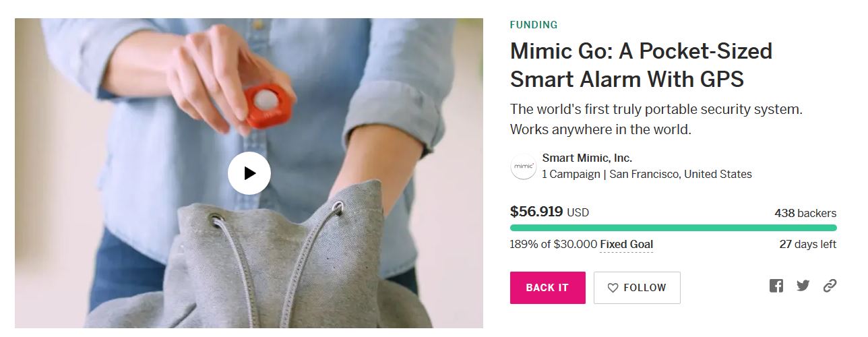
Task: Click the green funding progress bar
Action: (x=673, y=228)
